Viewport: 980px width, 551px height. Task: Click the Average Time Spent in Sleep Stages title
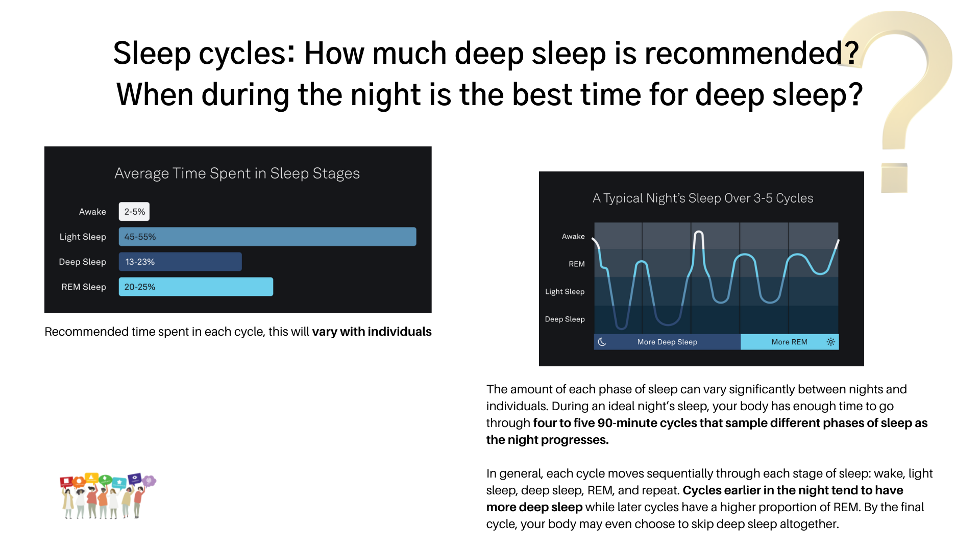[x=237, y=173]
